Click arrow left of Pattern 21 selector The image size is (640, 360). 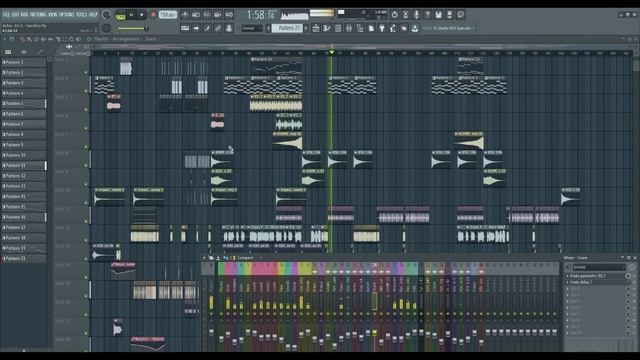point(269,28)
